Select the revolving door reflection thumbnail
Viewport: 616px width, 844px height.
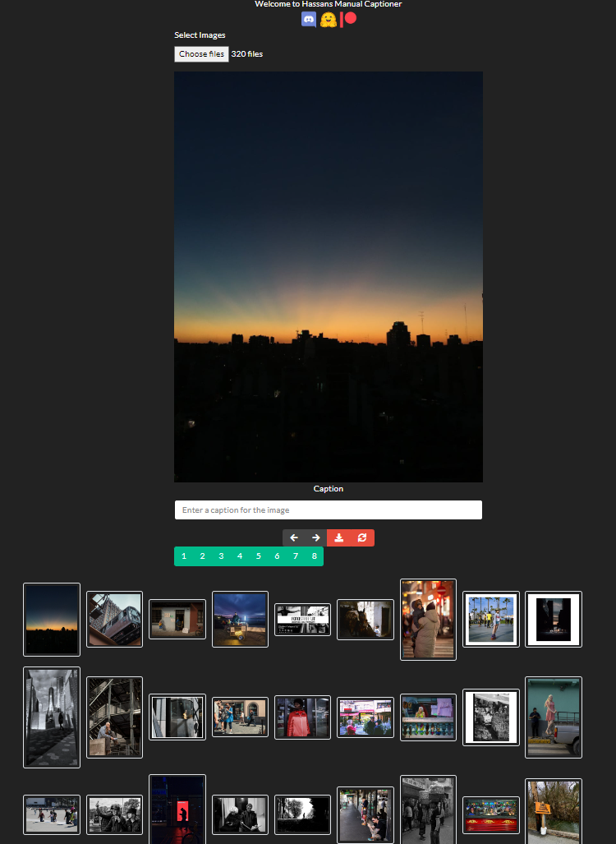click(177, 717)
